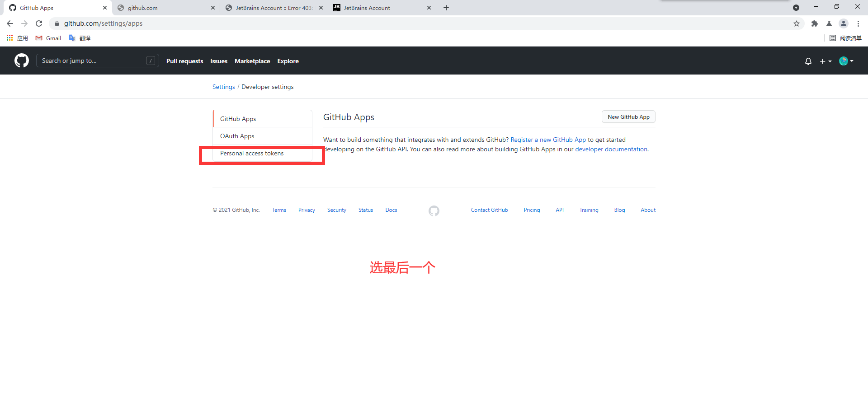868x397 pixels.
Task: Close the JetBrains Error 403 tab
Action: click(x=321, y=8)
